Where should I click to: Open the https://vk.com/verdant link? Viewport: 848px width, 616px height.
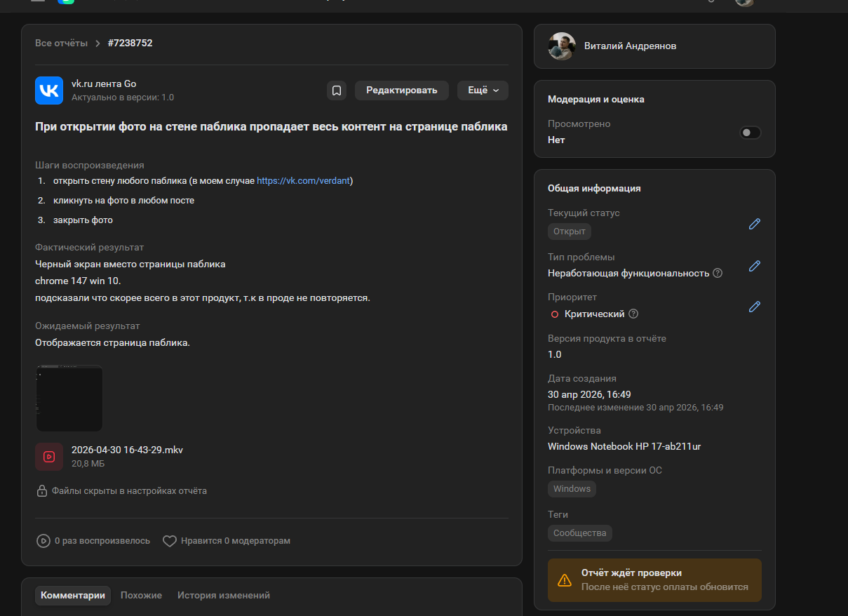[x=303, y=180]
